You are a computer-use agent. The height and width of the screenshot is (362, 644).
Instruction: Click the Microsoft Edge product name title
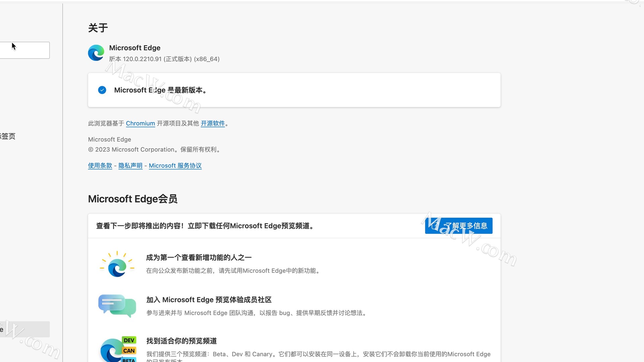click(135, 48)
